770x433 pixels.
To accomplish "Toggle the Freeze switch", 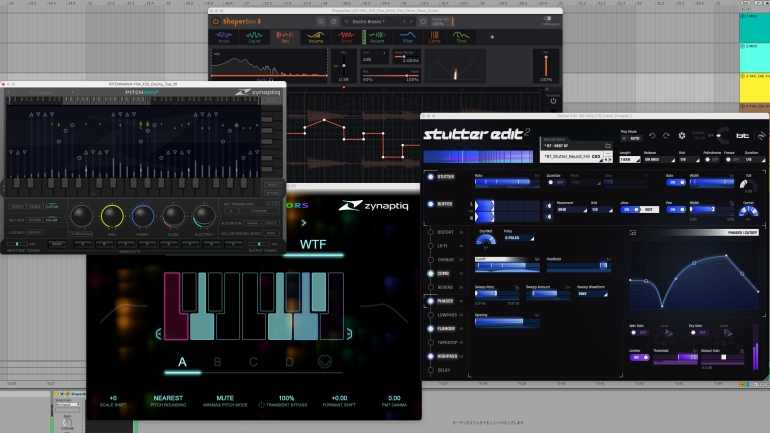I will pyautogui.click(x=732, y=160).
